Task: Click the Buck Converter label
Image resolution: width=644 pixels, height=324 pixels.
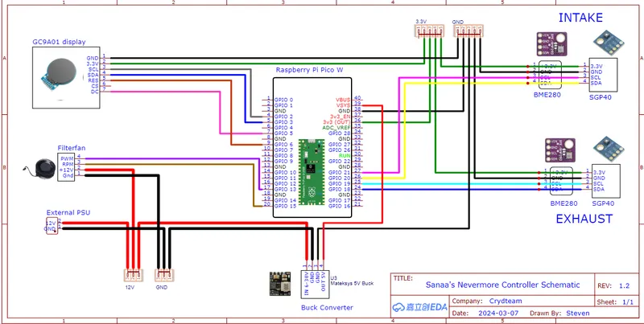Action: point(327,307)
